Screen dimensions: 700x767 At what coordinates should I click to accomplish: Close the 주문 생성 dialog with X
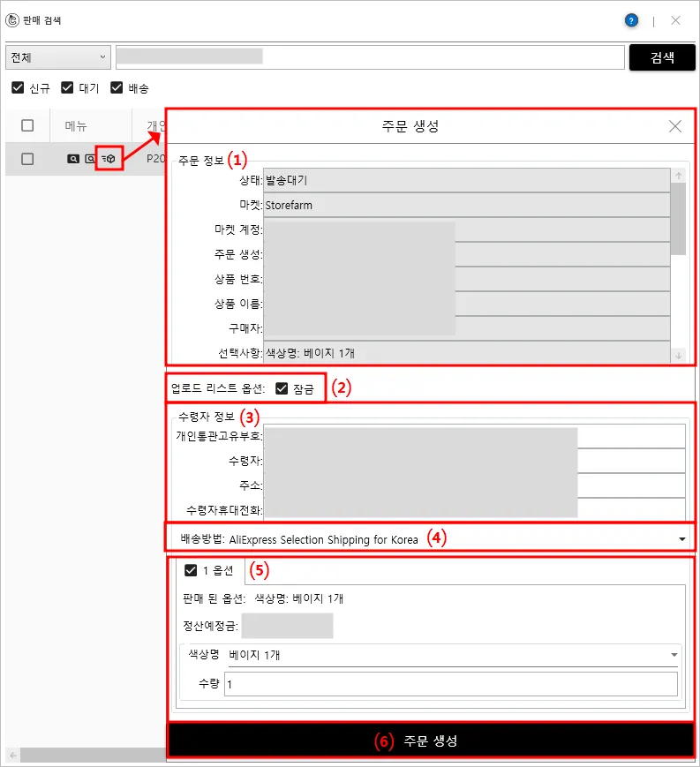point(675,126)
